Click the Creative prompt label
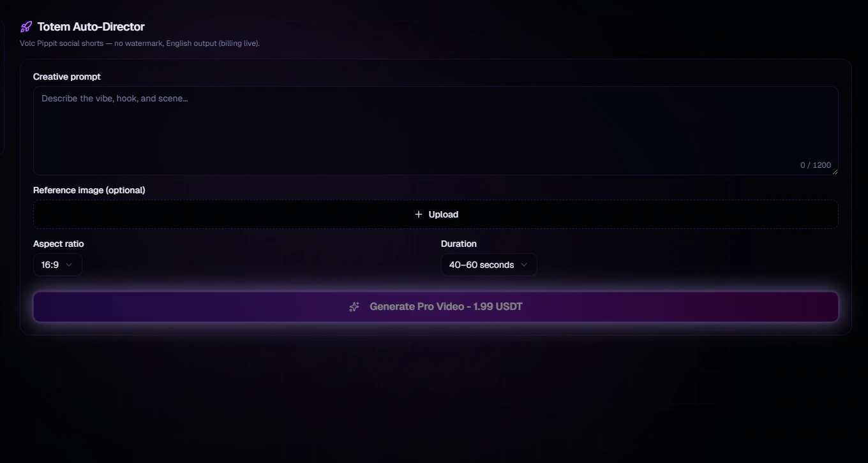Image resolution: width=868 pixels, height=463 pixels. 67,77
